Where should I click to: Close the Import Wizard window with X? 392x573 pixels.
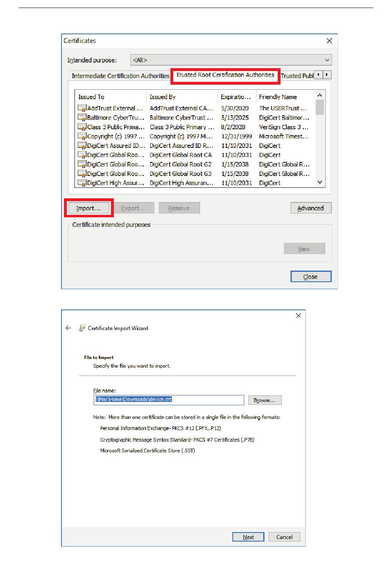pos(298,316)
